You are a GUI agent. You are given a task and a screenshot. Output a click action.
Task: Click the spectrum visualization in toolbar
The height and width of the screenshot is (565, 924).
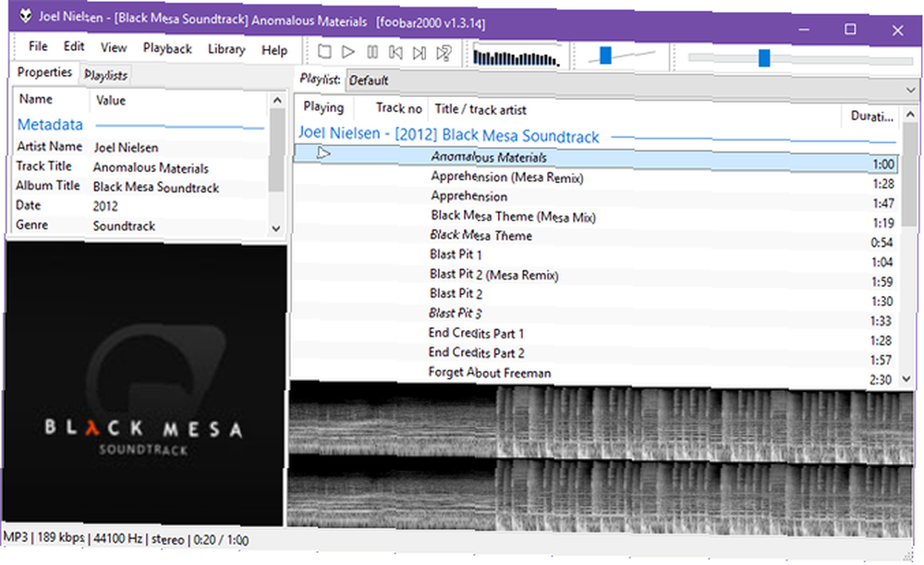click(517, 58)
